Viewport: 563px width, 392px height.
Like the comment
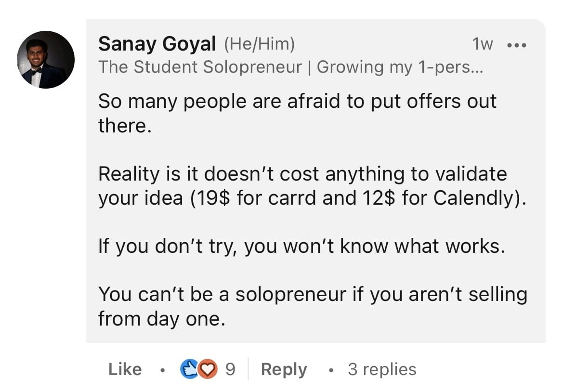125,369
